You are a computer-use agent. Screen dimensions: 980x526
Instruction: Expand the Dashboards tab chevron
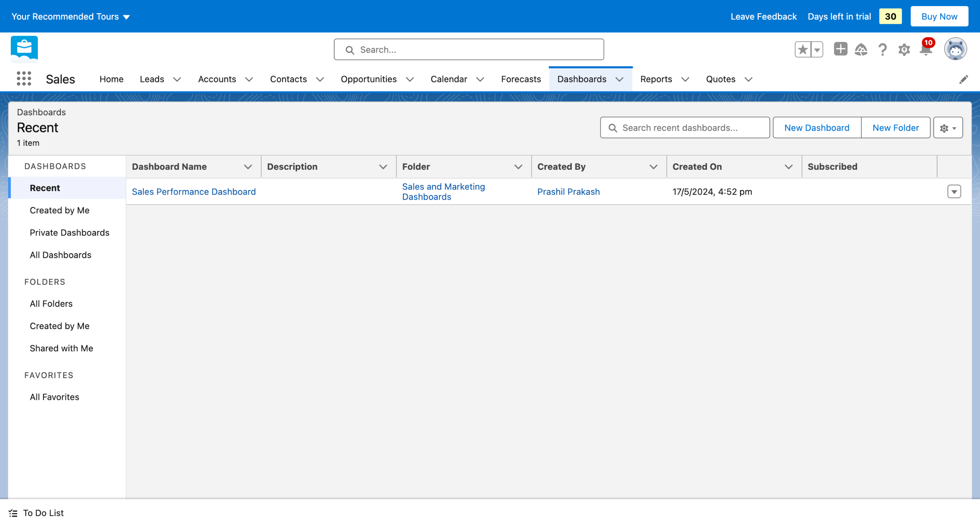click(619, 79)
